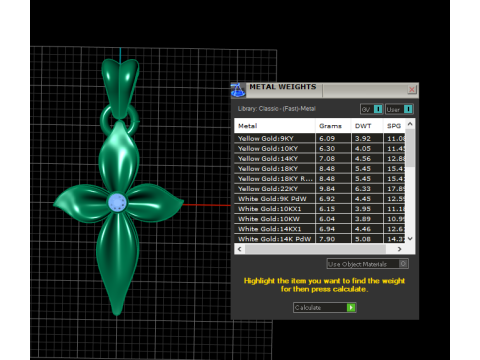This screenshot has width=480, height=360.
Task: Select the Yellow Gold:18KY R... row
Action: (x=320, y=178)
